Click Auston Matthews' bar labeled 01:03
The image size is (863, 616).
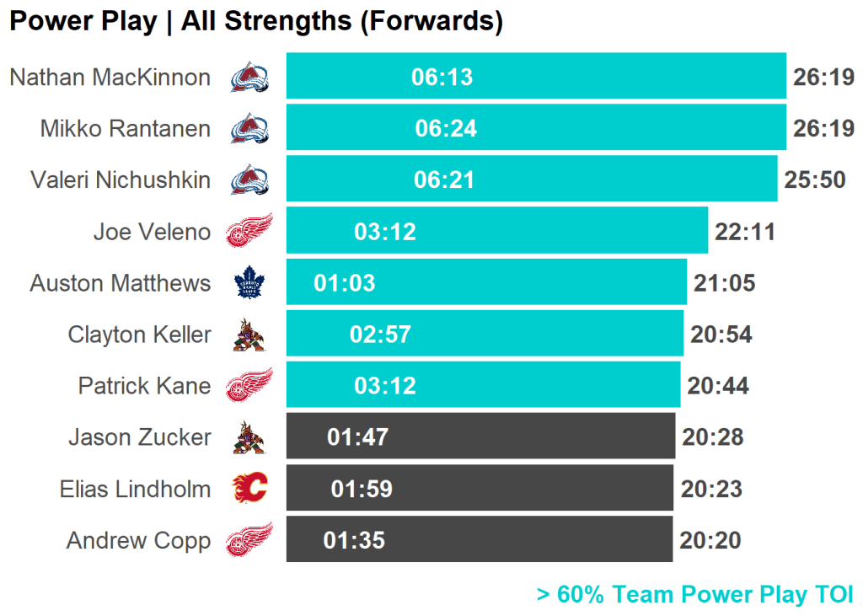[x=486, y=282]
